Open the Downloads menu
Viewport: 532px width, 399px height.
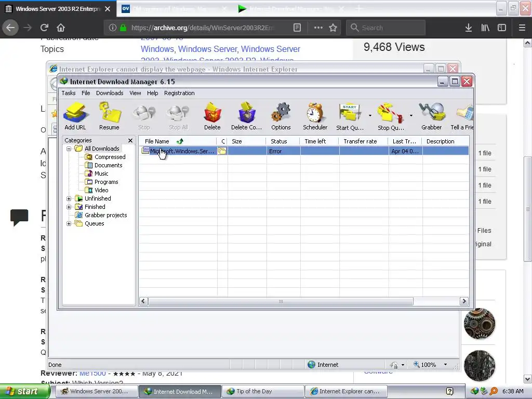click(x=110, y=93)
